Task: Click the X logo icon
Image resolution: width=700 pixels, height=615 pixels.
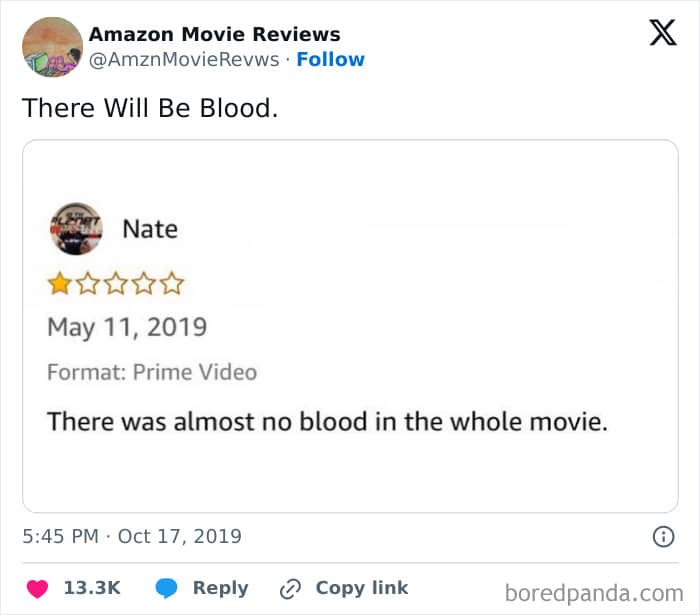Action: 662,35
